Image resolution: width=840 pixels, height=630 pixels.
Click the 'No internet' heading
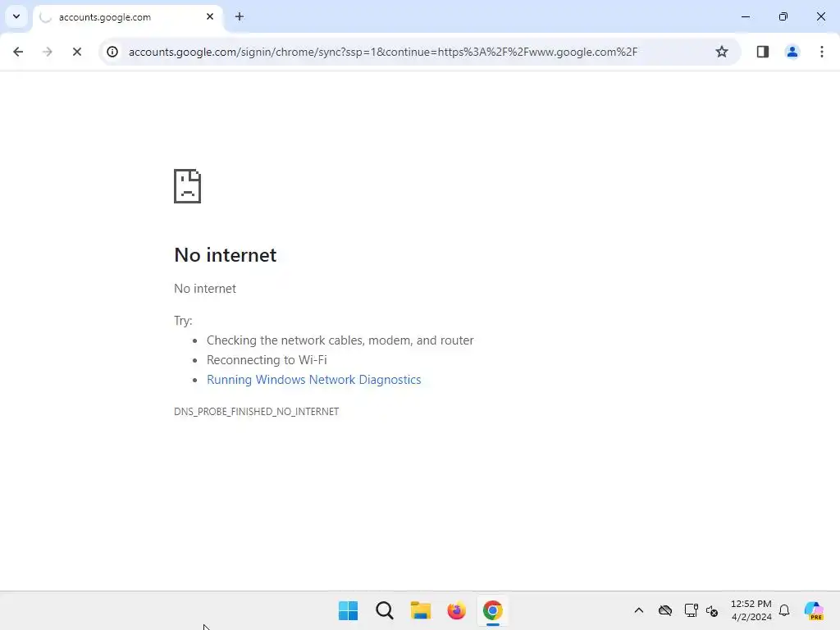point(226,255)
